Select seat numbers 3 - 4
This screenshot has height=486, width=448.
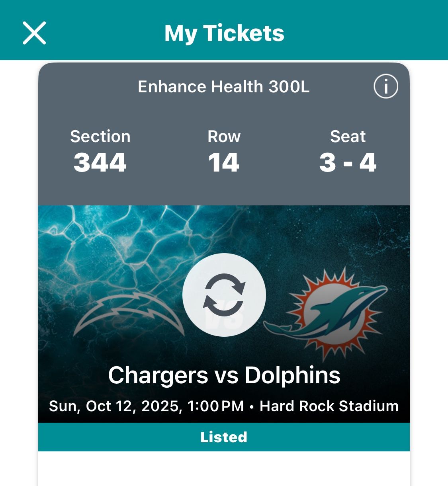348,162
